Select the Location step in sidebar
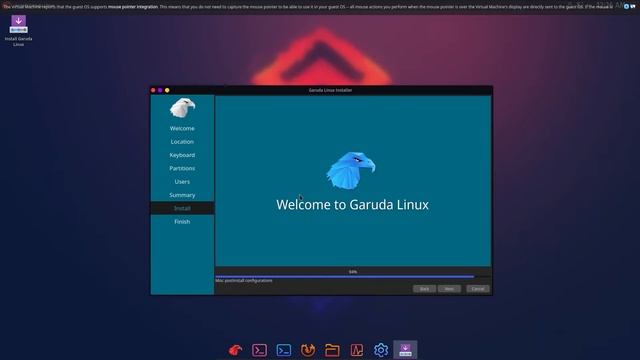The width and height of the screenshot is (640, 360). pyautogui.click(x=182, y=142)
